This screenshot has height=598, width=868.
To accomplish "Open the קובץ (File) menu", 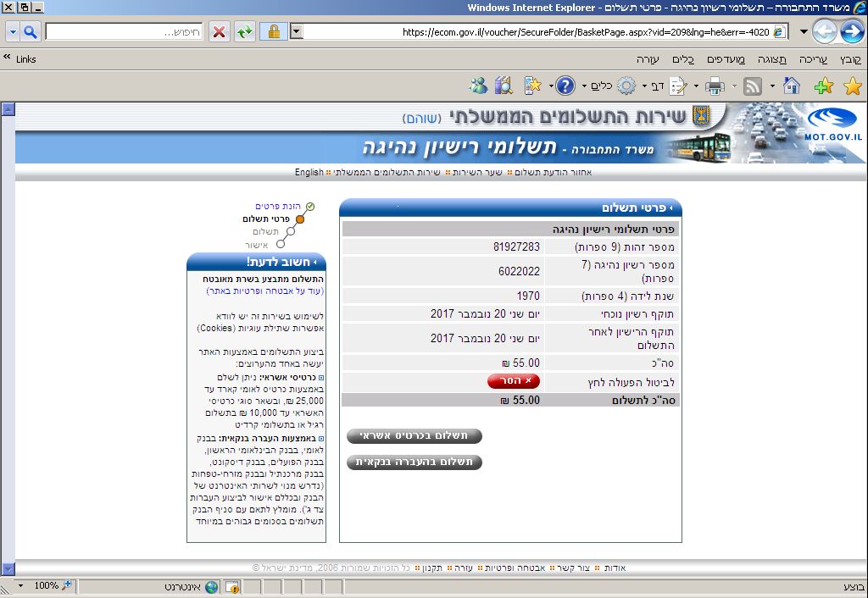I will point(850,59).
